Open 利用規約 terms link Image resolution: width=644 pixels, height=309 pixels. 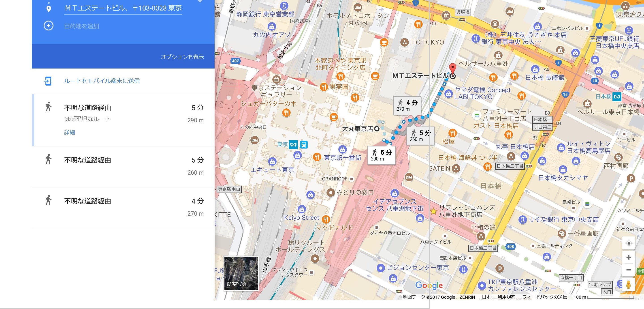tap(506, 297)
